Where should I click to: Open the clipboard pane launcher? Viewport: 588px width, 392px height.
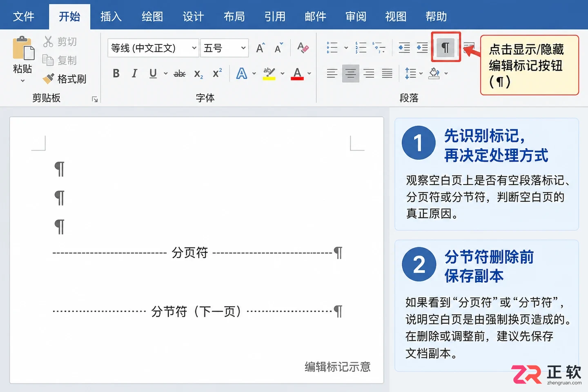pyautogui.click(x=95, y=99)
